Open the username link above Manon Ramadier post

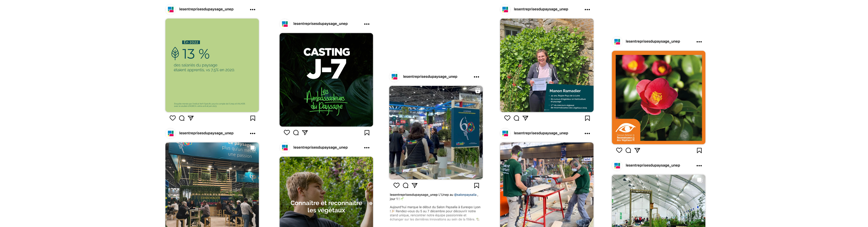(541, 9)
